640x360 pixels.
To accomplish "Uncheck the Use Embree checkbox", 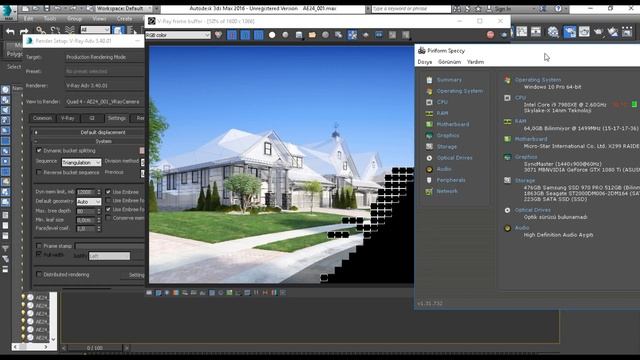I will (x=108, y=192).
